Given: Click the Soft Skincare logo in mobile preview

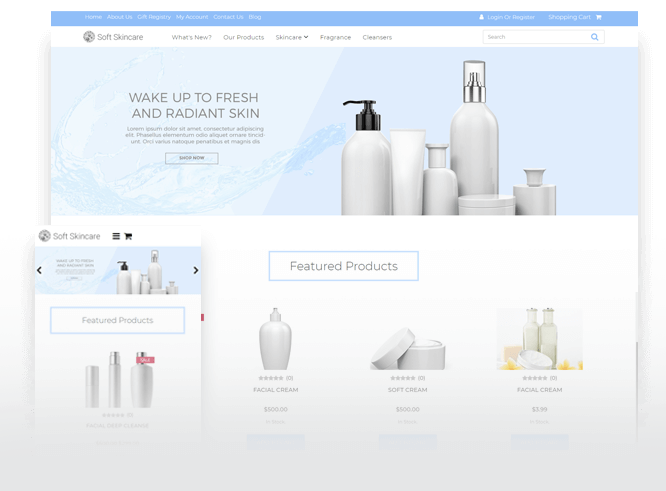Looking at the screenshot, I should [70, 236].
